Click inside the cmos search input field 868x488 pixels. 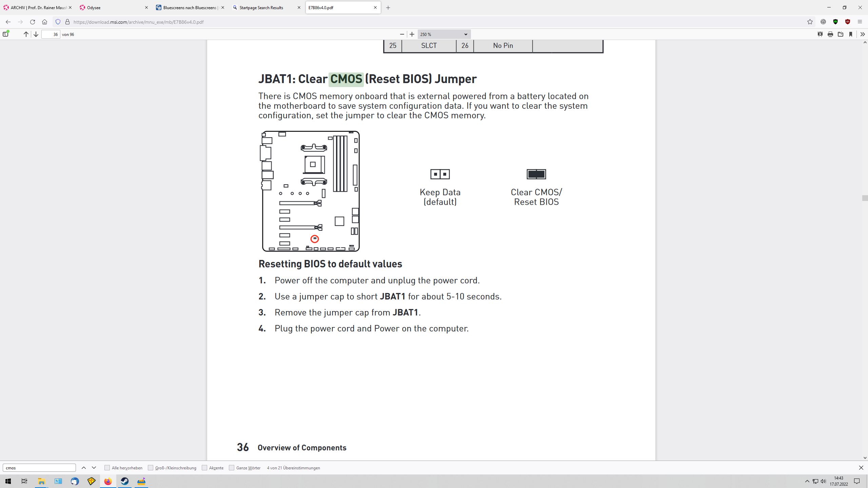click(x=39, y=468)
